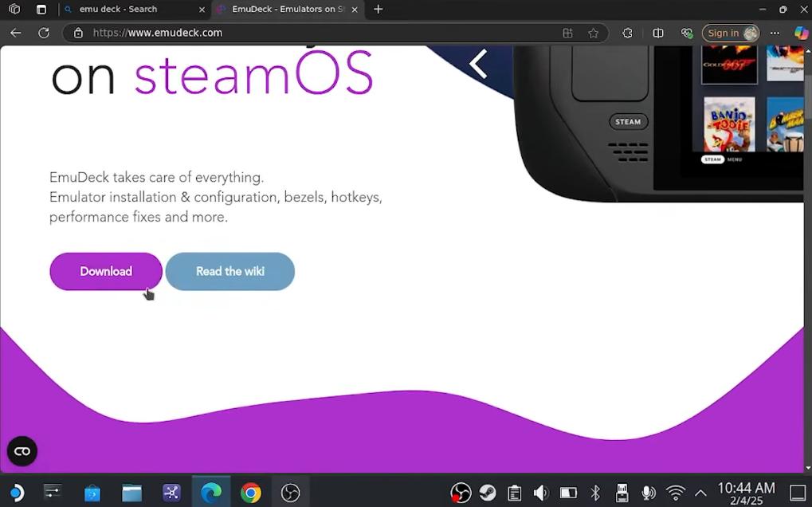Click Show Desktop button in taskbar
The height and width of the screenshot is (507, 812).
tap(798, 493)
